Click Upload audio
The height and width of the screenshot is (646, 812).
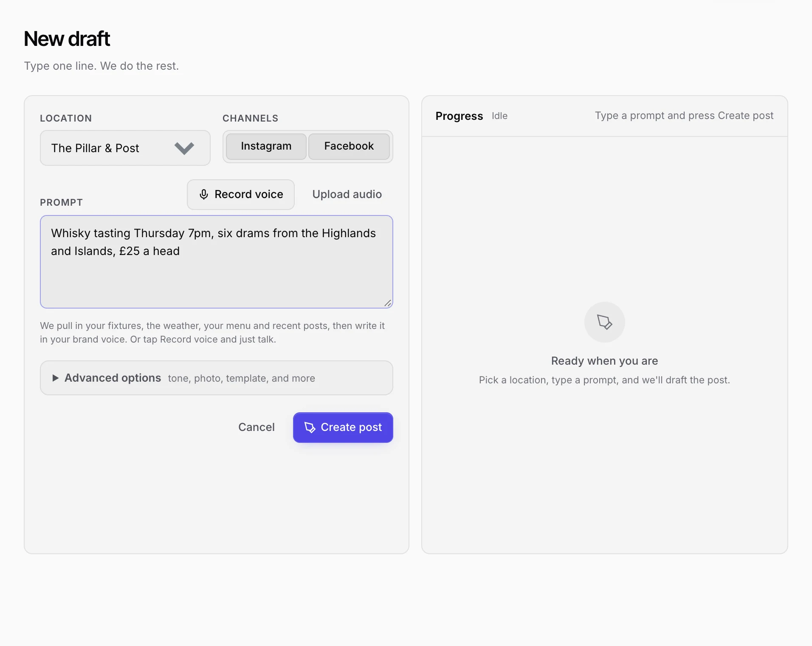click(347, 194)
